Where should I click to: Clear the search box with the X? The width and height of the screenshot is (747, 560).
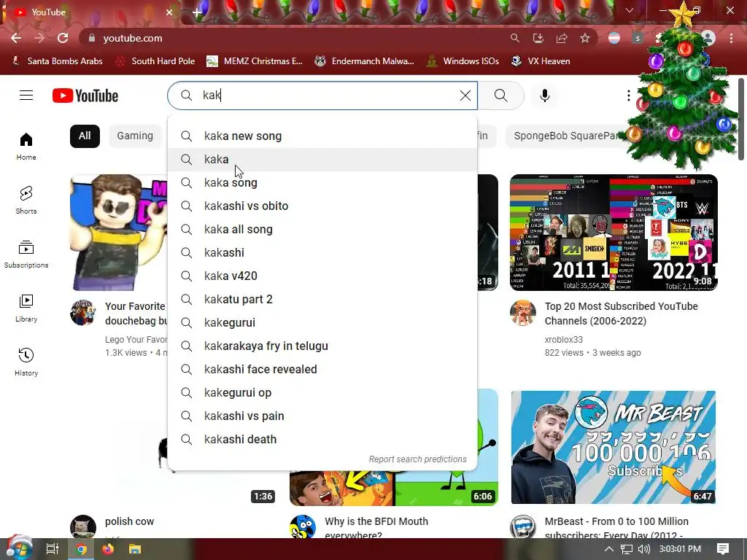coord(465,96)
